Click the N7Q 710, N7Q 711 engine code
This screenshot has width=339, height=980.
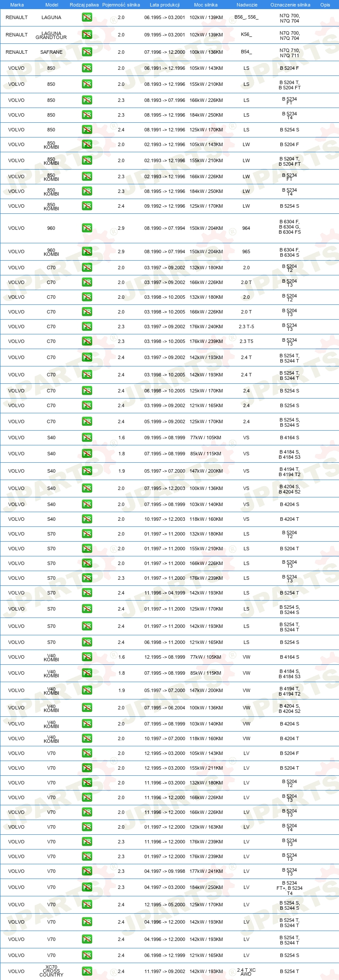pos(290,53)
